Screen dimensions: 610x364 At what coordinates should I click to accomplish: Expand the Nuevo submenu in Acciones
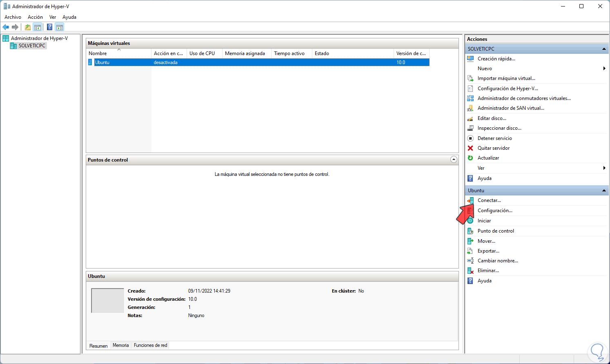(604, 69)
